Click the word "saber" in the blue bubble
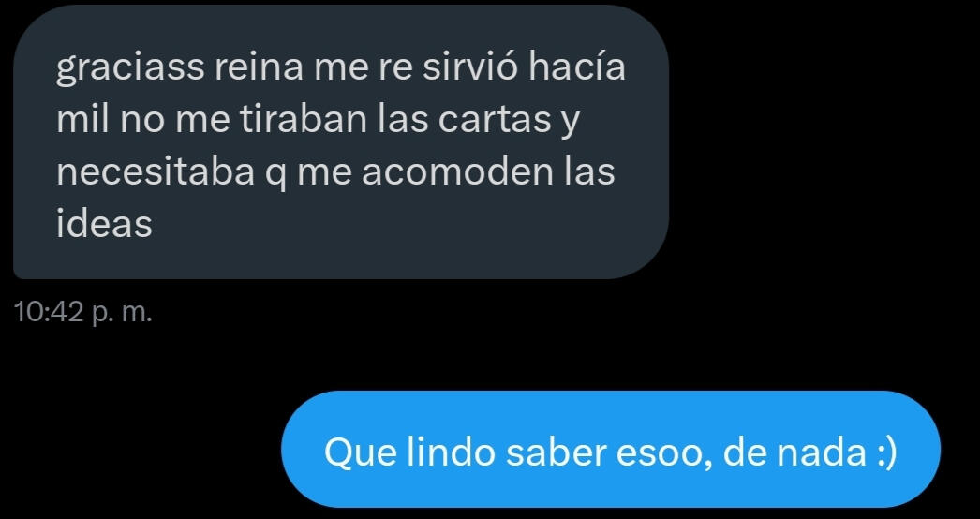Image resolution: width=980 pixels, height=519 pixels. click(557, 452)
